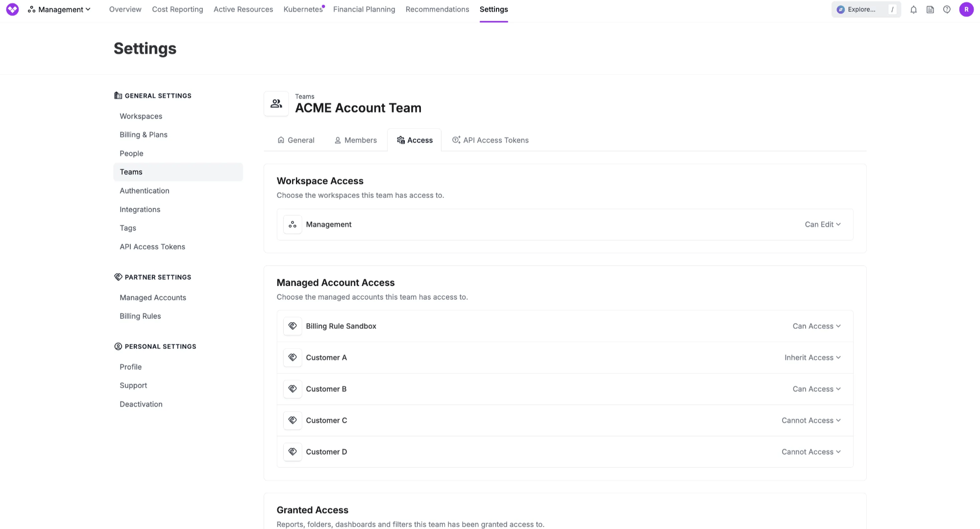980x529 pixels.
Task: Click the notifications bell icon
Action: [913, 9]
